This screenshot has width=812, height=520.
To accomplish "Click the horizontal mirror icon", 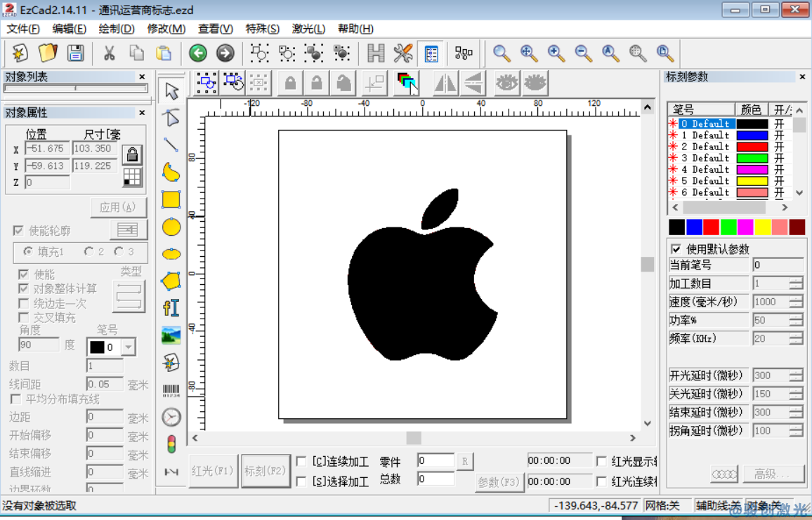I will pos(445,83).
